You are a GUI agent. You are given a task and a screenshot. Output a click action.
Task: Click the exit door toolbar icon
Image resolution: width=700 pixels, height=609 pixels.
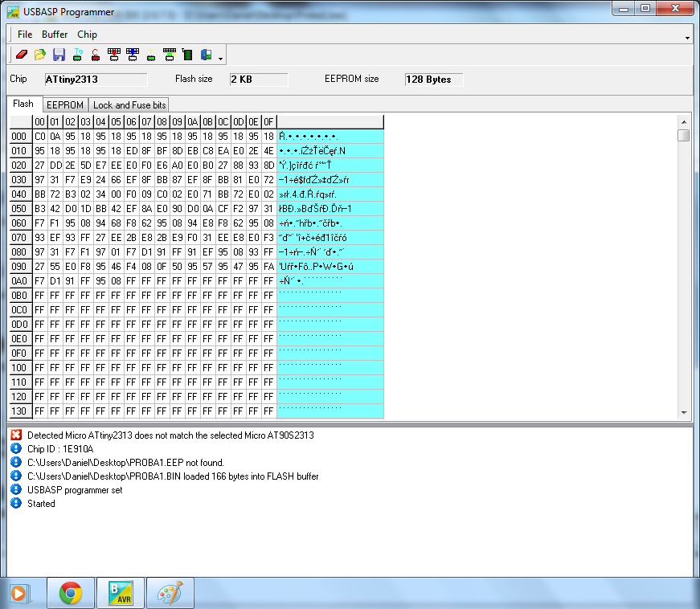pyautogui.click(x=207, y=55)
